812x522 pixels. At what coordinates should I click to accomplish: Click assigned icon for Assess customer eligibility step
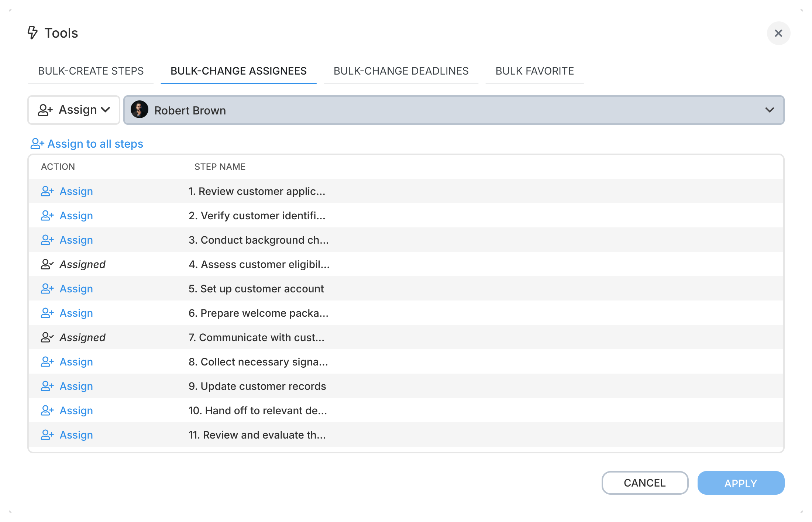[47, 264]
